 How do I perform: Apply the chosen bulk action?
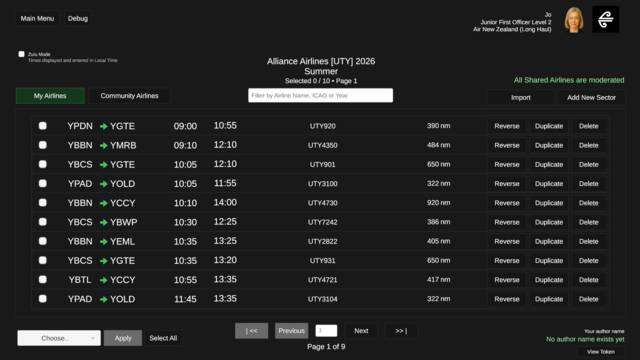(x=123, y=338)
